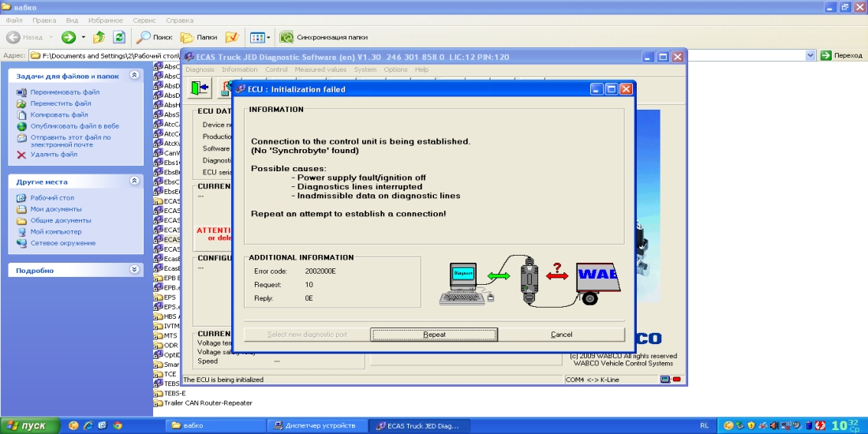The image size is (868, 434).
Task: Collapse the File and Folder Tasks panel
Action: [134, 76]
